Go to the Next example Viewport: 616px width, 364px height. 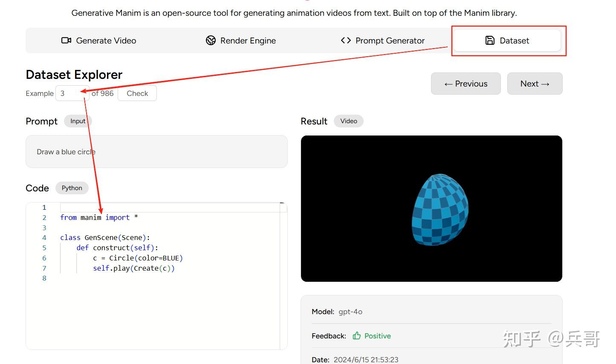[535, 84]
